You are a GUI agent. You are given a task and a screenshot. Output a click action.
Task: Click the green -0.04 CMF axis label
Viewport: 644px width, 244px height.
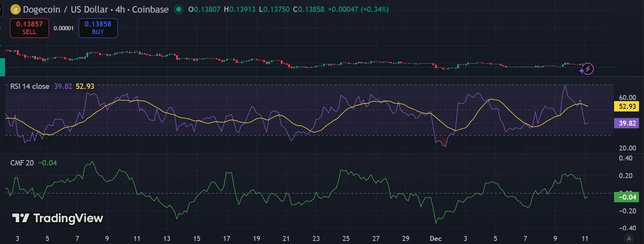pyautogui.click(x=627, y=197)
